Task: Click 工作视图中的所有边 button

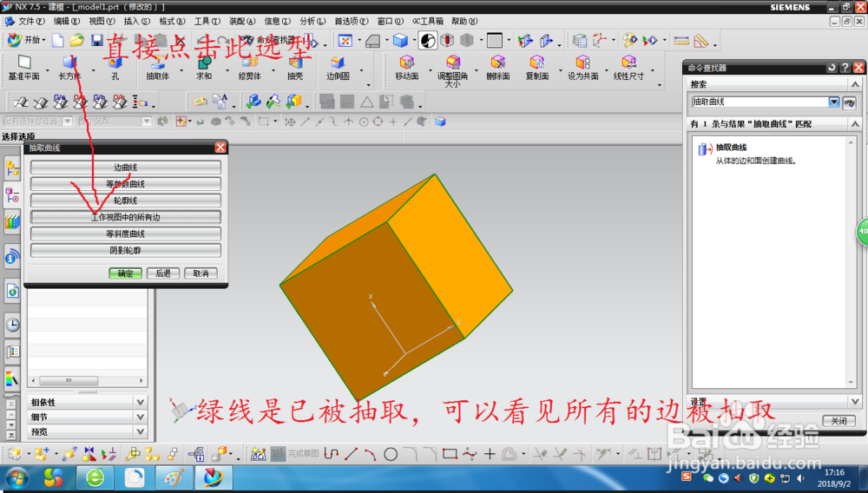Action: [126, 217]
